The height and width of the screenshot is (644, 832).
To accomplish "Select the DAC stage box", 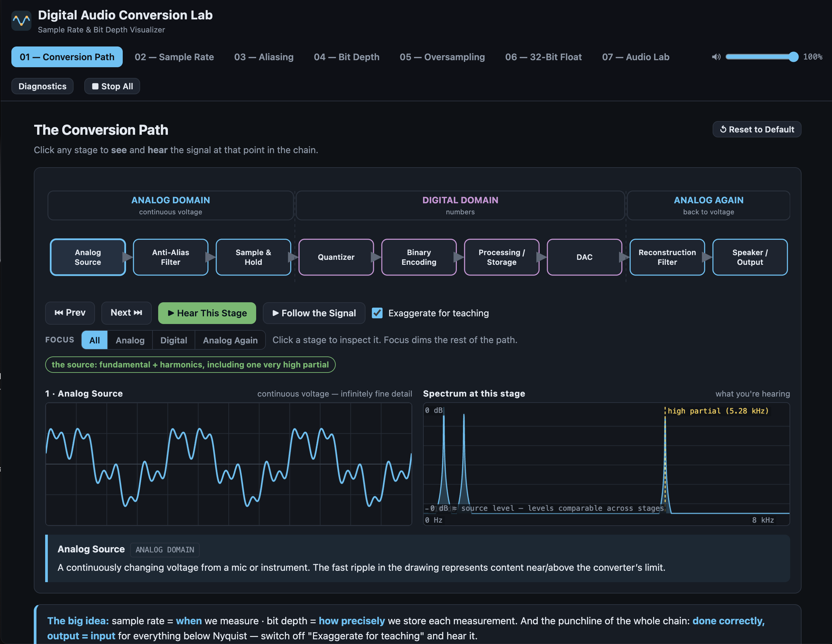I will (584, 257).
